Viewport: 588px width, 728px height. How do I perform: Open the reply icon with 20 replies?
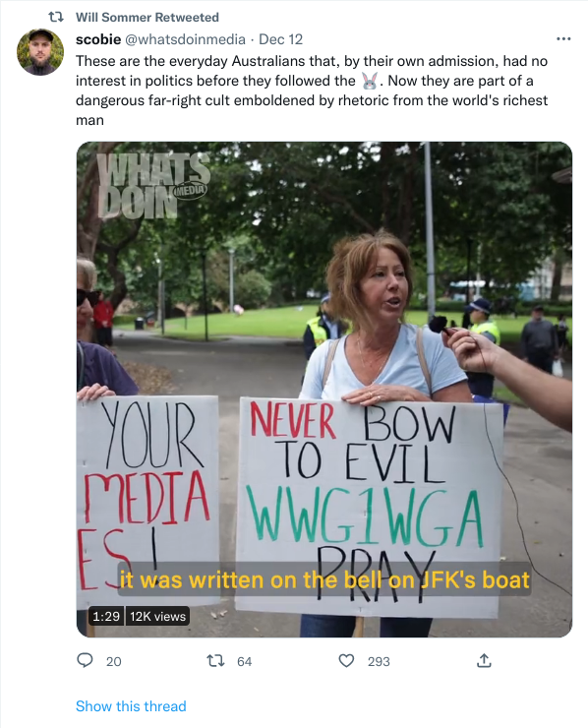coord(85,660)
